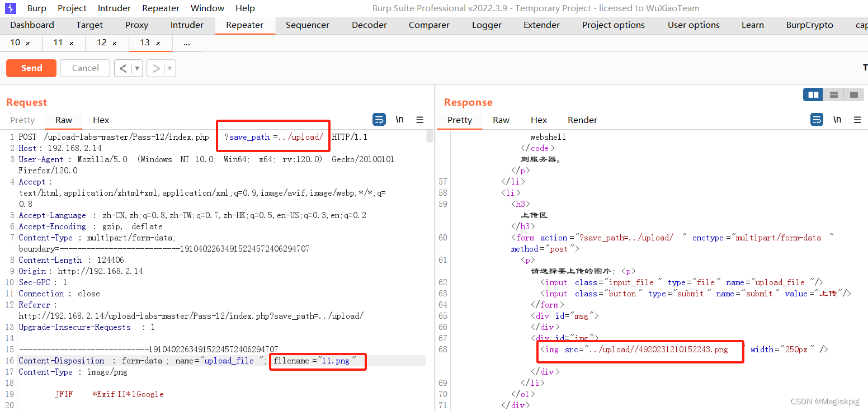Toggle newline display in the Response panel
This screenshot has width=868, height=411.
[x=837, y=119]
